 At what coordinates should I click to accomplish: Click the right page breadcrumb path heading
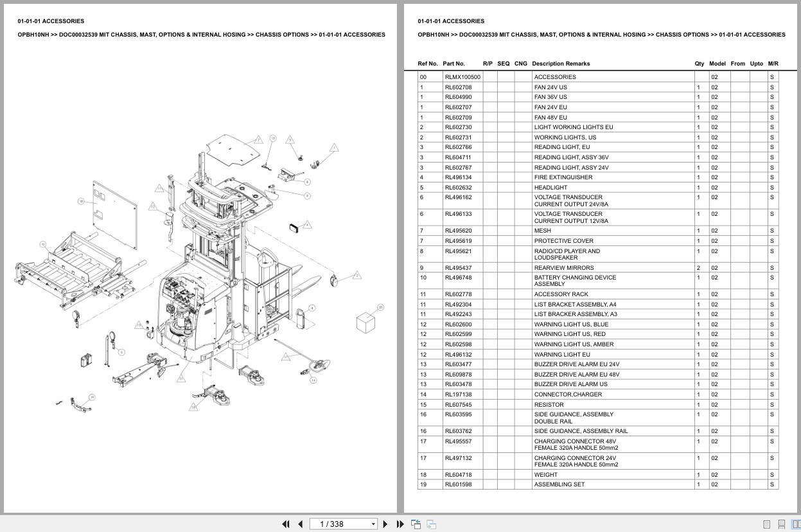(x=601, y=35)
